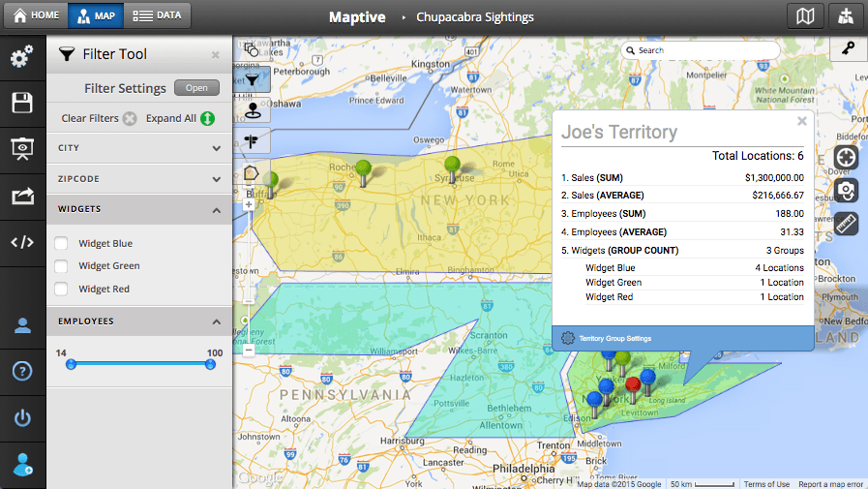Click the Territory Group Settings link
The image size is (868, 489).
coord(615,338)
